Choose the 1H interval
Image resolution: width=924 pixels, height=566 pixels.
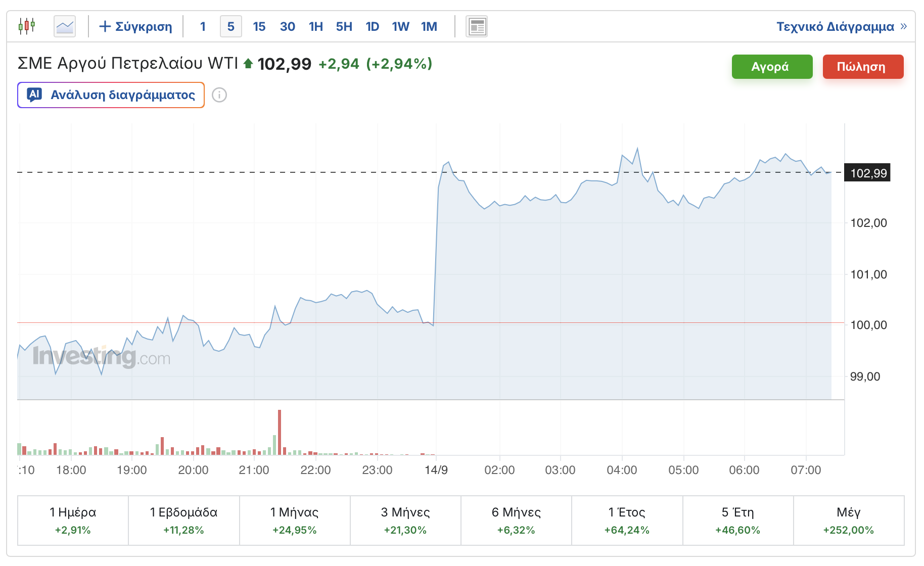tap(316, 26)
